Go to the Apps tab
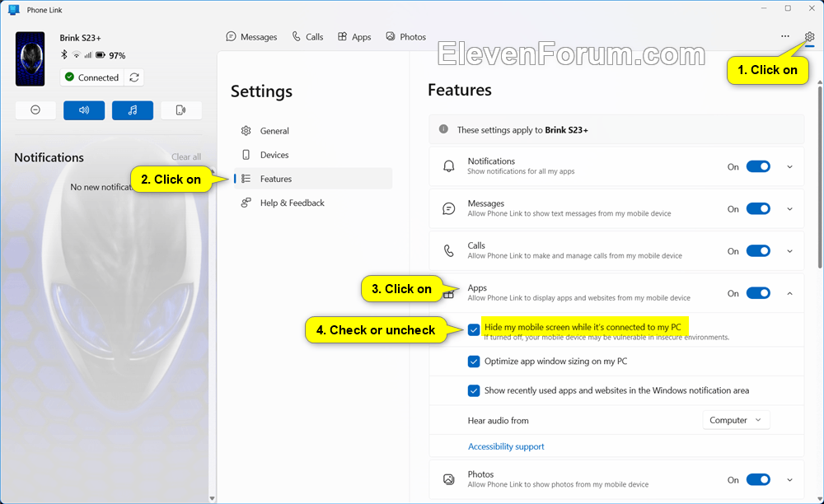This screenshot has width=824, height=504. click(x=354, y=37)
